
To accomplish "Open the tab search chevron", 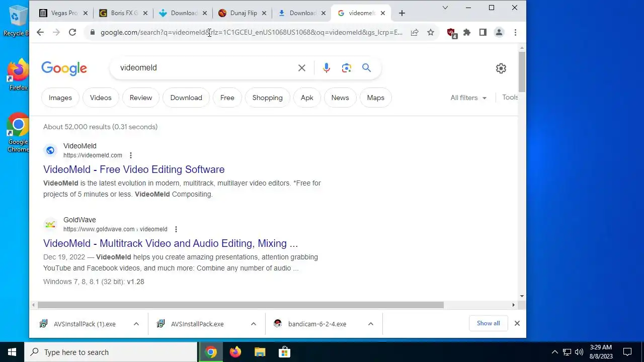I will 445,8.
